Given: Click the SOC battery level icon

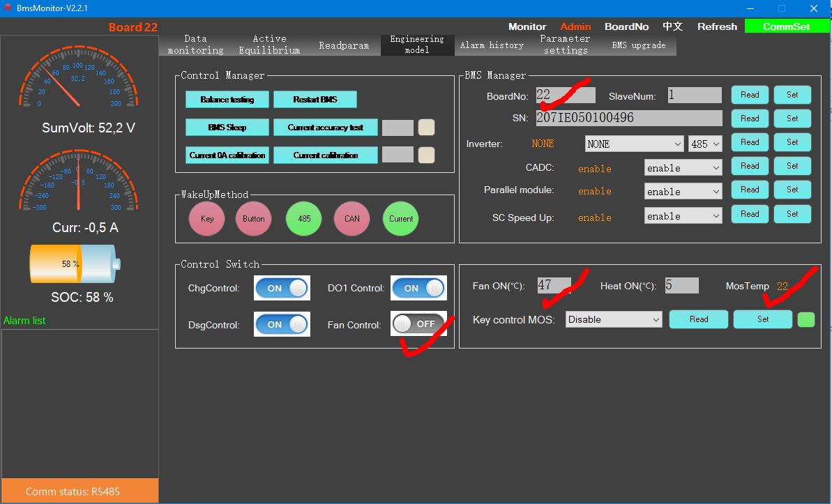Looking at the screenshot, I should click(75, 264).
